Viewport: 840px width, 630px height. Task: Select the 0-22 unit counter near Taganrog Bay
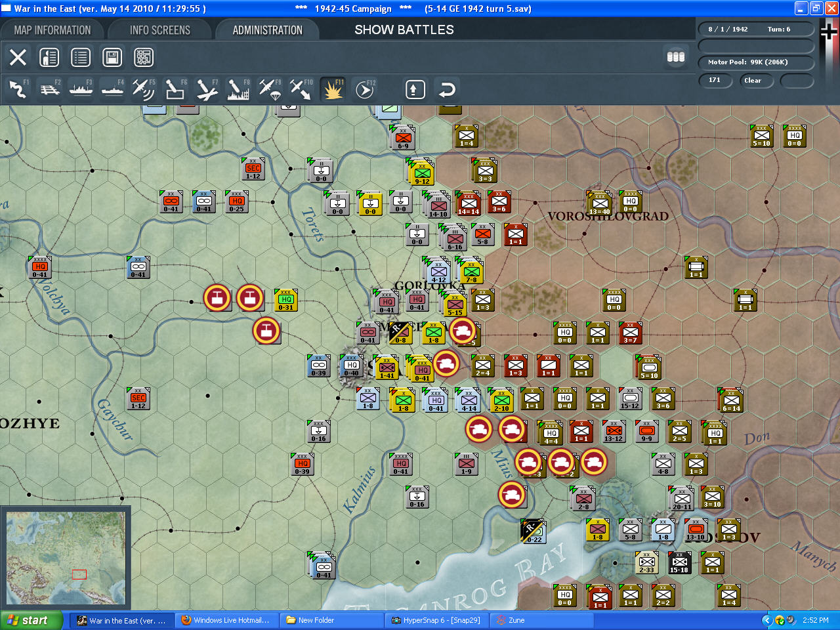tap(533, 531)
